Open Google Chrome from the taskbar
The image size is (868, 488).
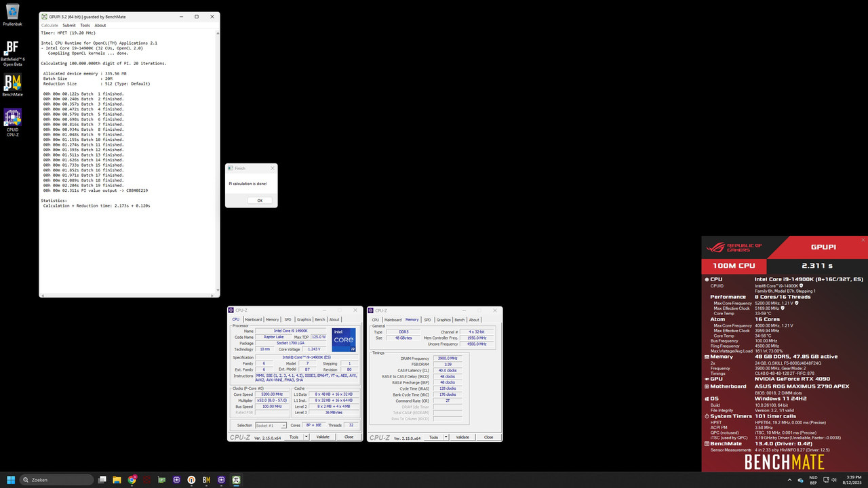(132, 479)
